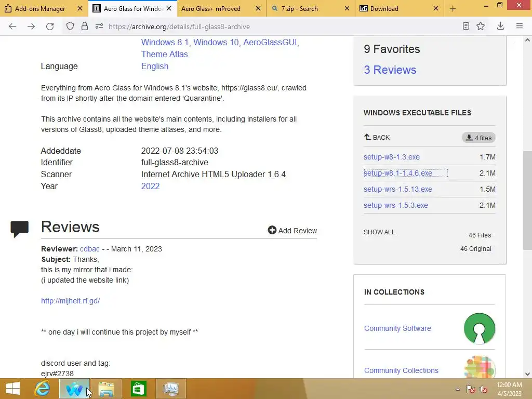View site security via the padlock icon
The height and width of the screenshot is (399, 532).
click(x=85, y=26)
